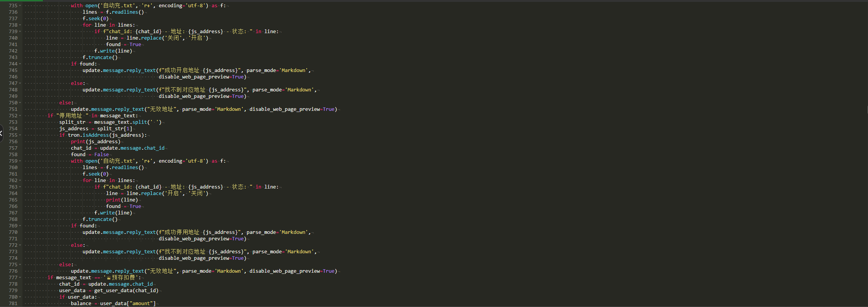Viewport: 868px width, 307px height.
Task: Click line number 765 in the gutter
Action: [13, 200]
